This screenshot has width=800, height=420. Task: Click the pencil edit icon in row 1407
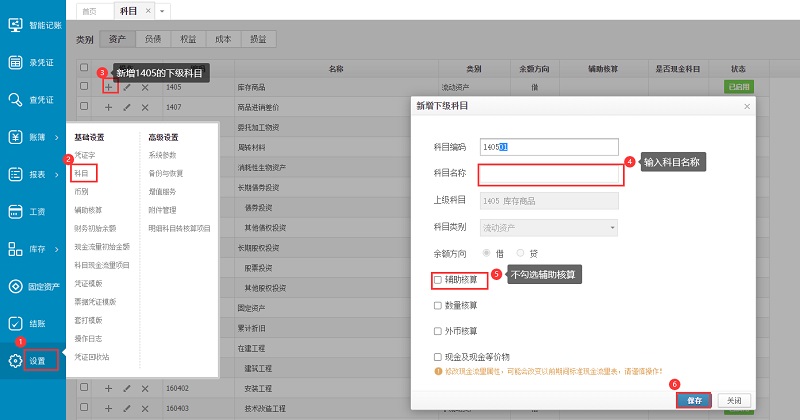127,107
